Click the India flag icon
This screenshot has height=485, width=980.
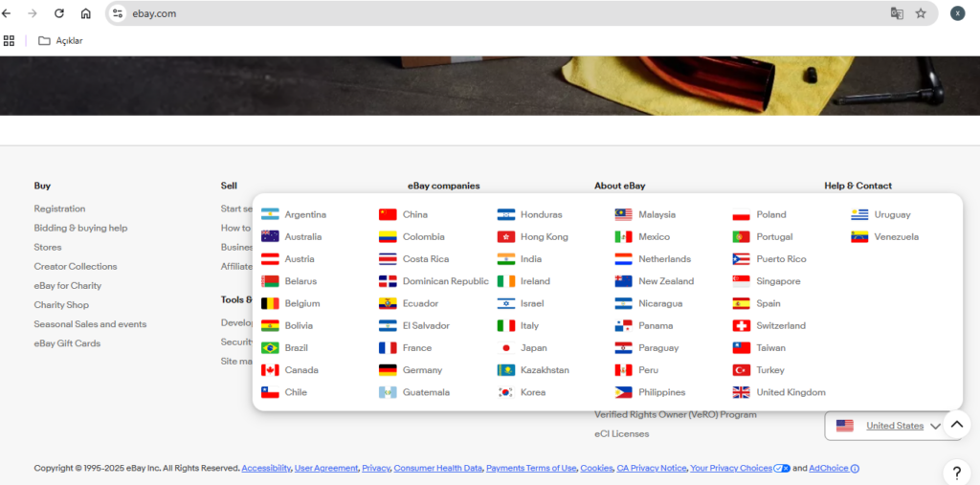coord(505,258)
